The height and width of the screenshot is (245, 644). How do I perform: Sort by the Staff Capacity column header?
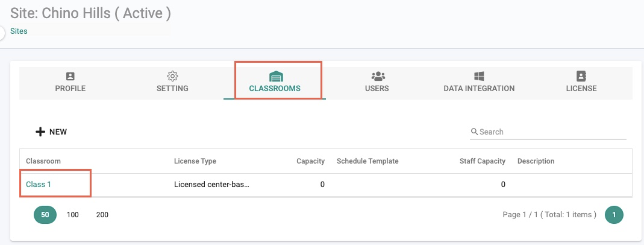tap(482, 161)
